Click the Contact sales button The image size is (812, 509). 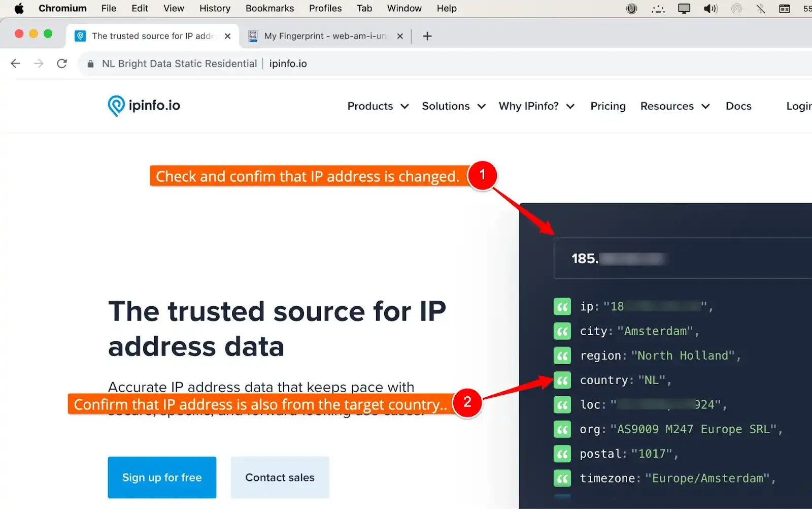click(280, 478)
